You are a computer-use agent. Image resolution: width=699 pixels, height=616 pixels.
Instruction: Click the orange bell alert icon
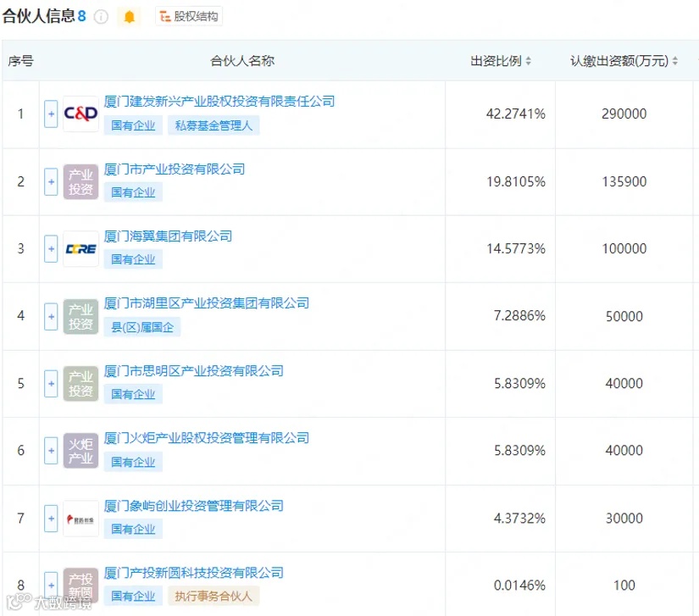[130, 17]
